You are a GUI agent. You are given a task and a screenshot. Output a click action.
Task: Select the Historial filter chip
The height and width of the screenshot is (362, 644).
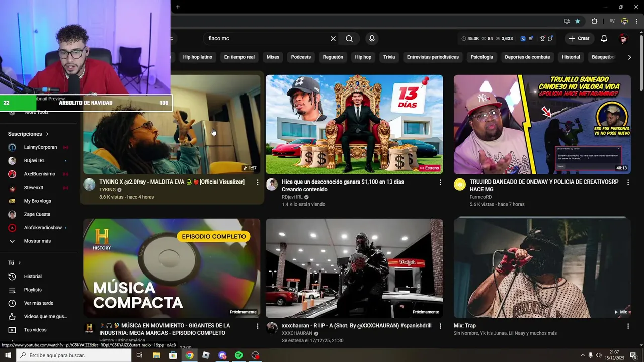point(571,57)
